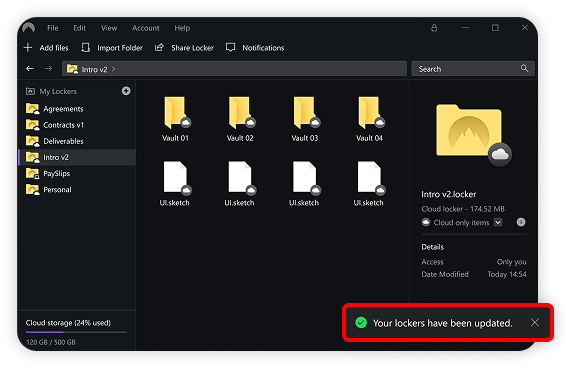Click the Only you access value
Screen dimensions: 571x368
[511, 262]
